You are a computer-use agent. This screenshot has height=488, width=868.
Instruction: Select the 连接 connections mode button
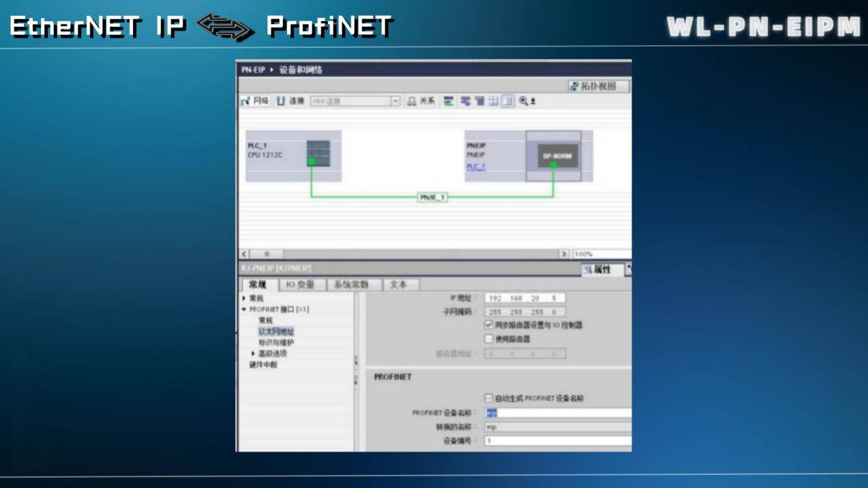(290, 101)
